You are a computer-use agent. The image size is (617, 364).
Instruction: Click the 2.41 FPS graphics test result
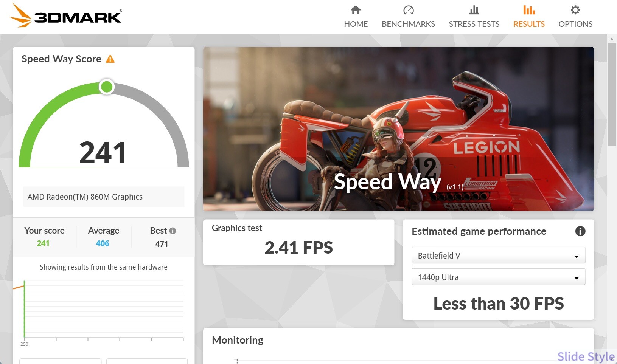pyautogui.click(x=298, y=248)
